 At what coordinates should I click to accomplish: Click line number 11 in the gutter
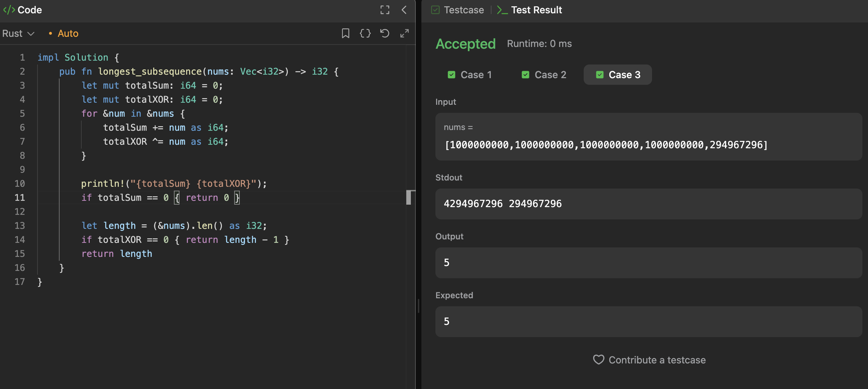point(20,198)
